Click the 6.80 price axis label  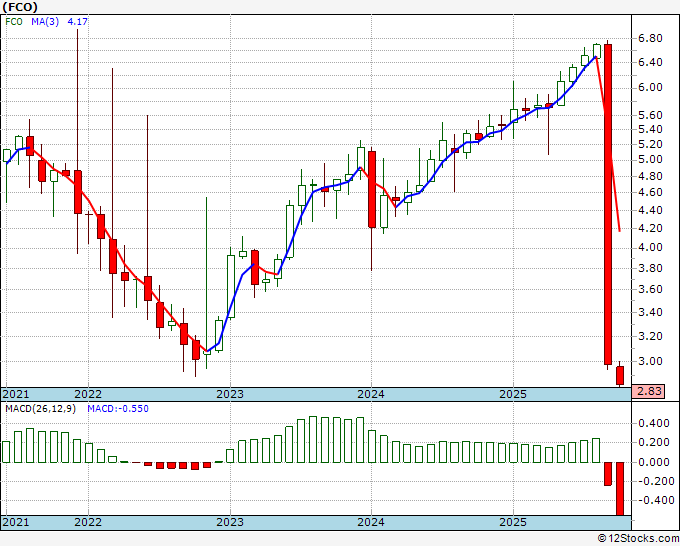(x=650, y=39)
